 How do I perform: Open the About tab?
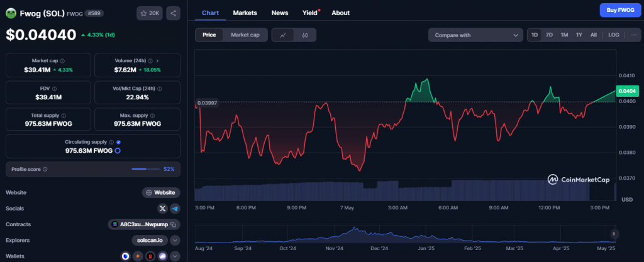340,13
